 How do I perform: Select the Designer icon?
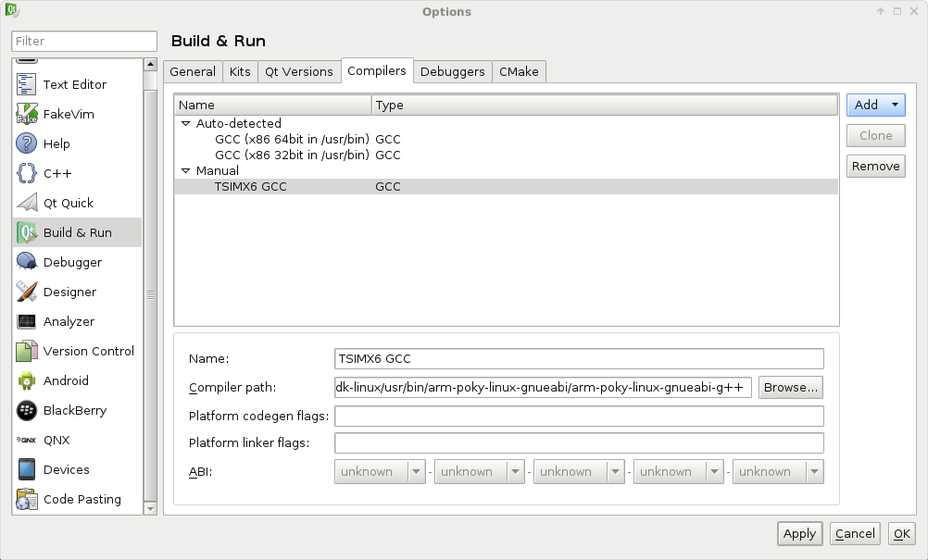pos(26,292)
